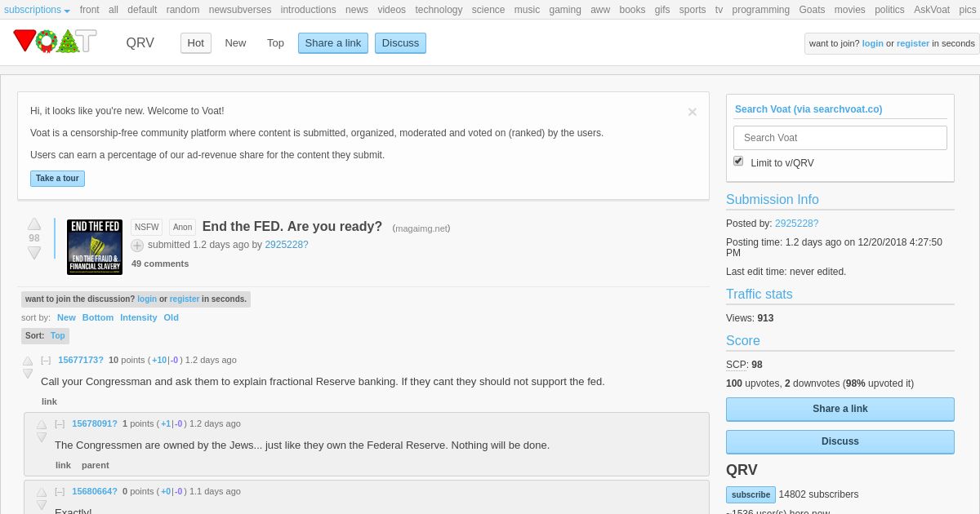Upvote comment 15680664
Screen dimensions: 980x514
coord(42,492)
